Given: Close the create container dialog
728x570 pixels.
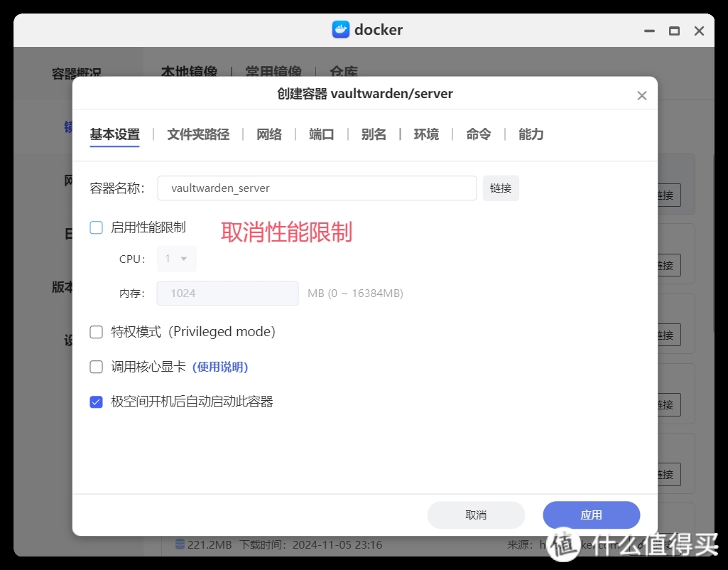Looking at the screenshot, I should coord(641,95).
